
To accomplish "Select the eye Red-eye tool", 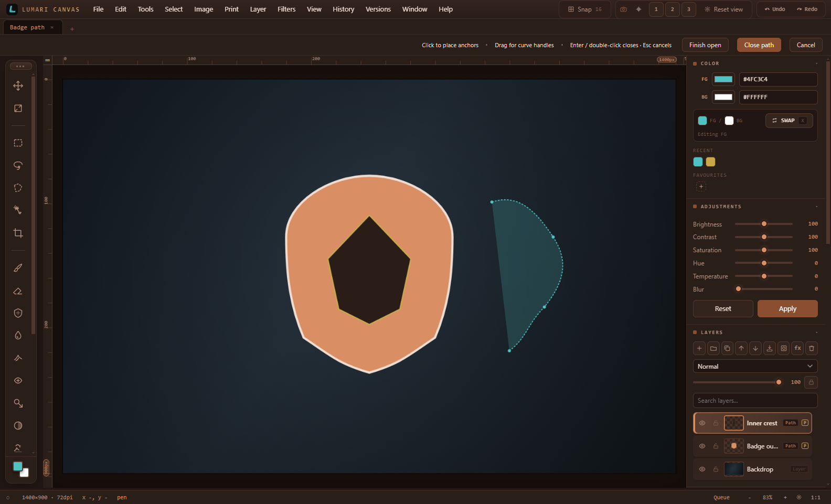I will tap(18, 381).
